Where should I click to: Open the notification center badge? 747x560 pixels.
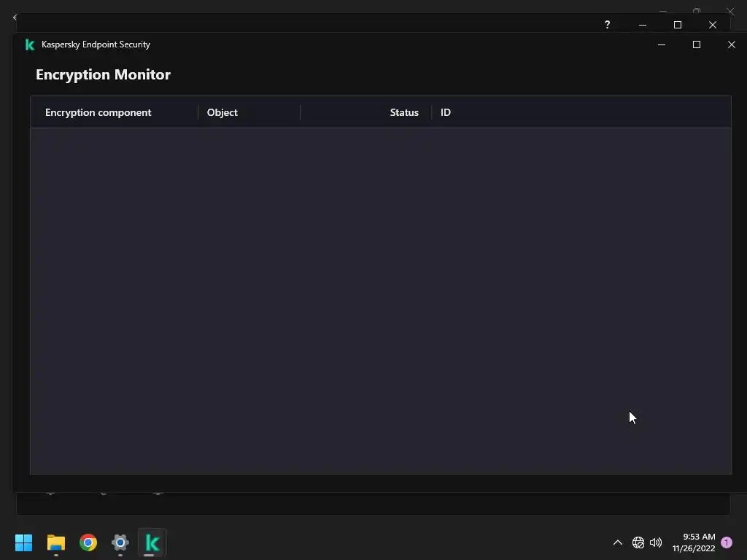pyautogui.click(x=727, y=542)
